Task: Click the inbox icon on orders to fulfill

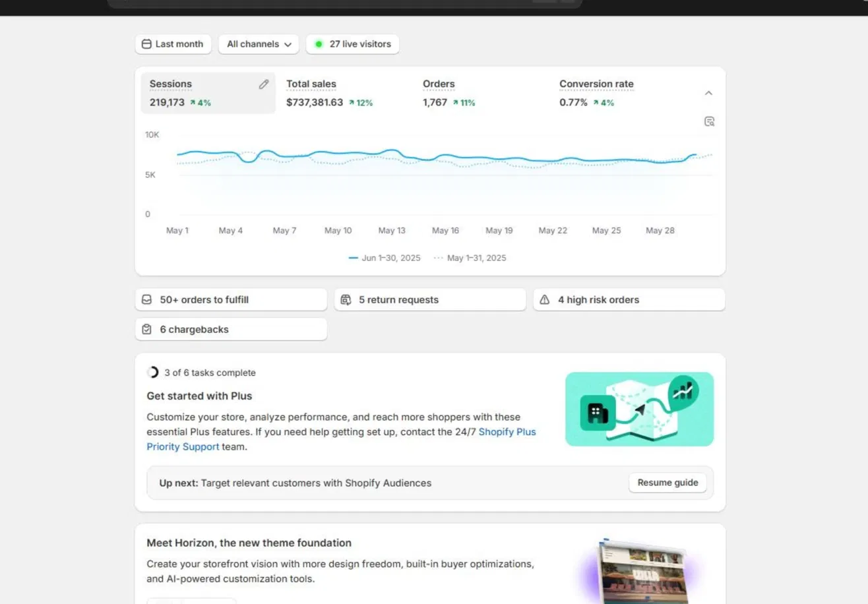Action: 147,299
